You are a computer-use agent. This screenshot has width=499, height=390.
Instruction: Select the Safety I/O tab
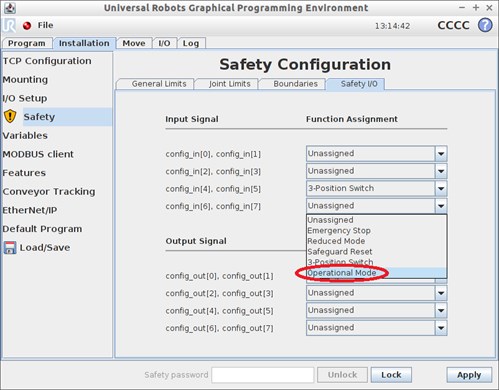[x=356, y=84]
